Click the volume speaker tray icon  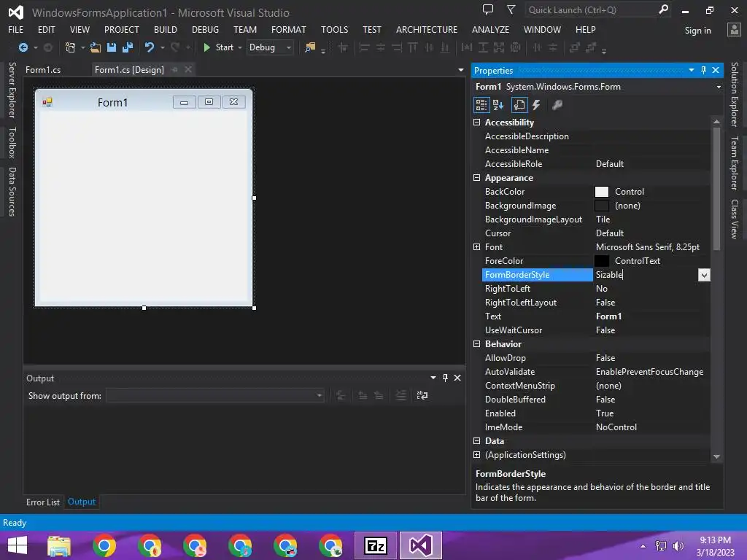point(678,546)
